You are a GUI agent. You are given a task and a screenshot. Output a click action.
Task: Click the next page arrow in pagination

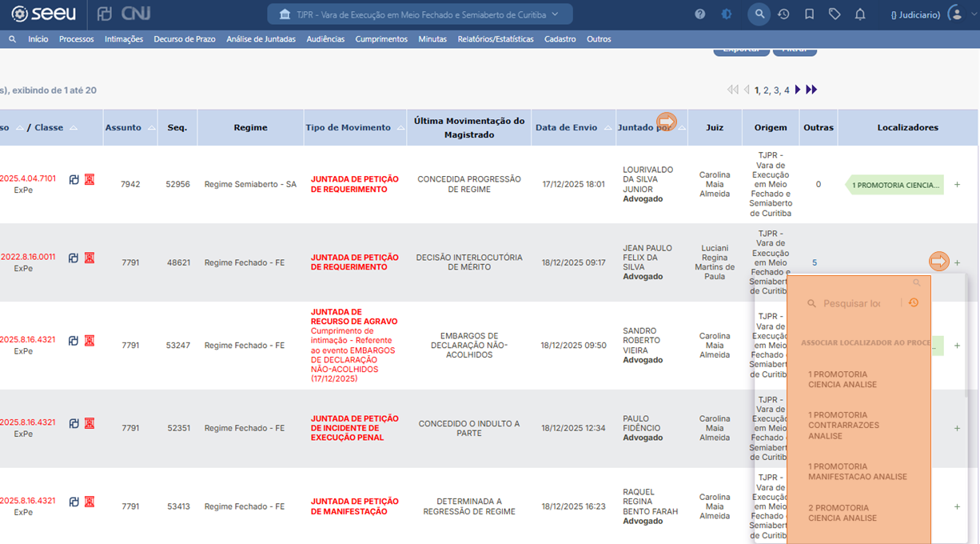[798, 90]
